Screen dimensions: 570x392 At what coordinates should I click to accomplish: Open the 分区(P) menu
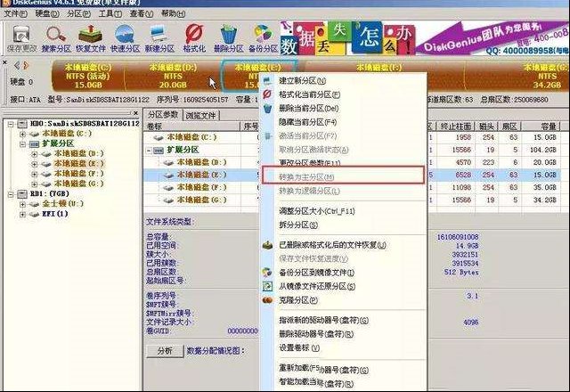click(79, 14)
